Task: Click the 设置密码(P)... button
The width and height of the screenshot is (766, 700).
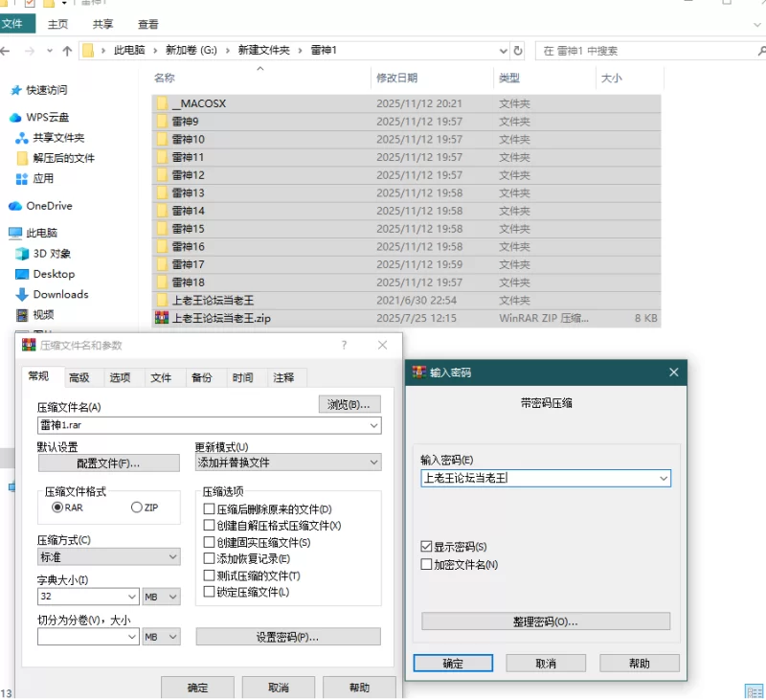Action: click(287, 637)
